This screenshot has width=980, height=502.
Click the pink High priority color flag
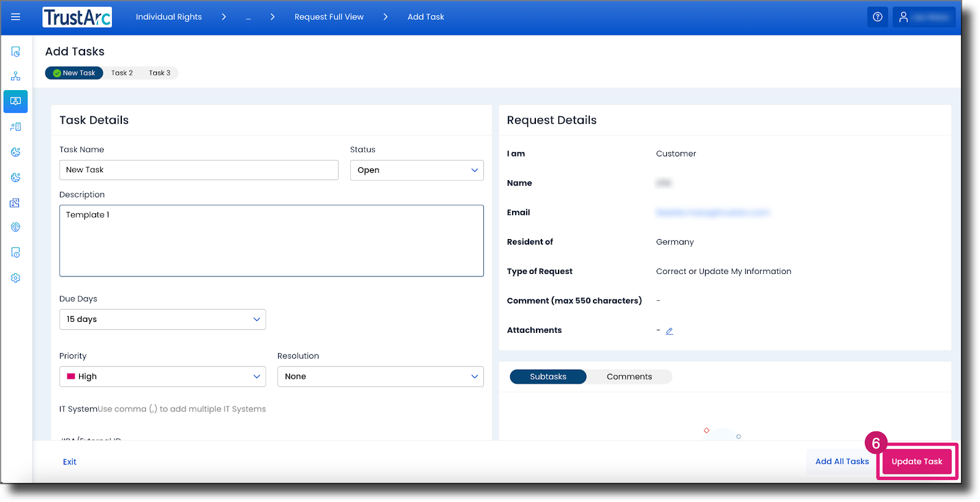coord(71,376)
